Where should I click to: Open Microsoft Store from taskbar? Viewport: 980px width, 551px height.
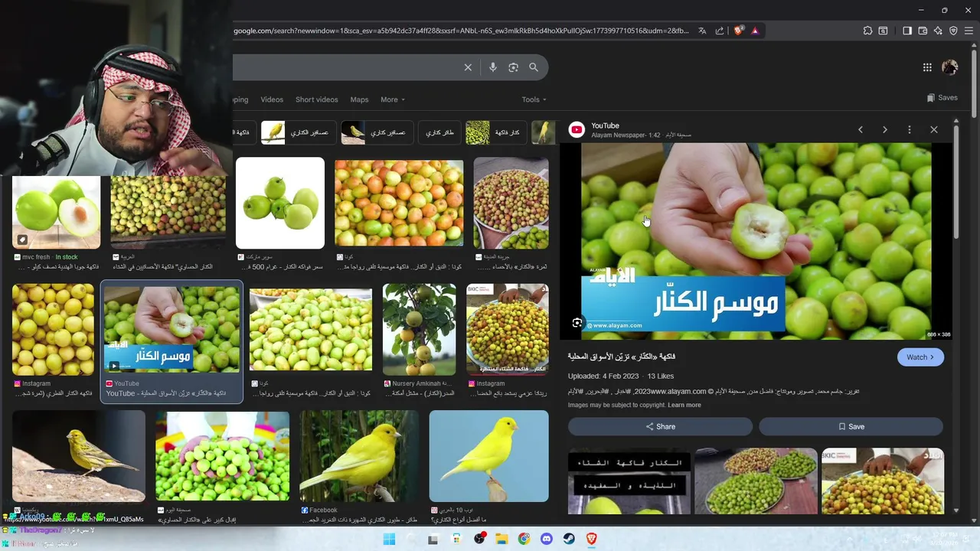point(456,539)
